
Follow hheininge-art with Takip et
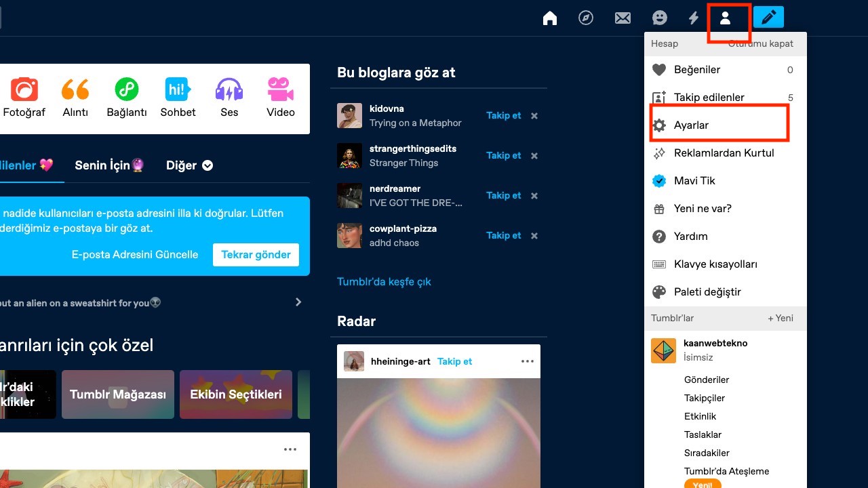pos(455,361)
